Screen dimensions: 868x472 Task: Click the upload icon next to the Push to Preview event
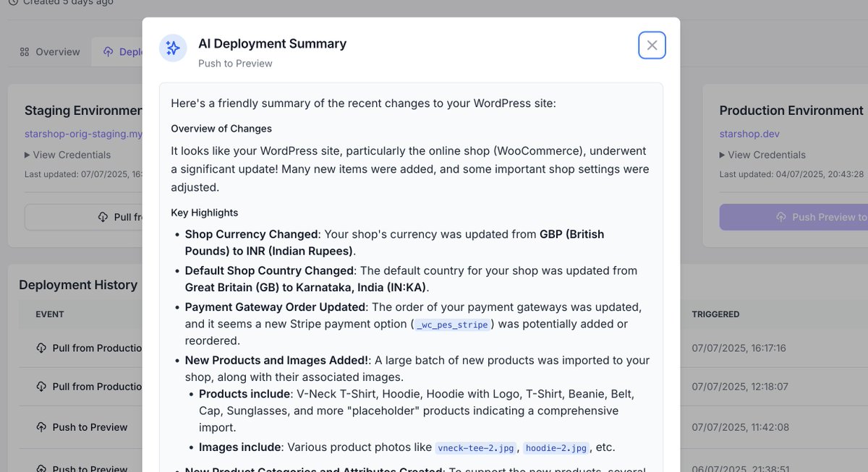point(43,427)
